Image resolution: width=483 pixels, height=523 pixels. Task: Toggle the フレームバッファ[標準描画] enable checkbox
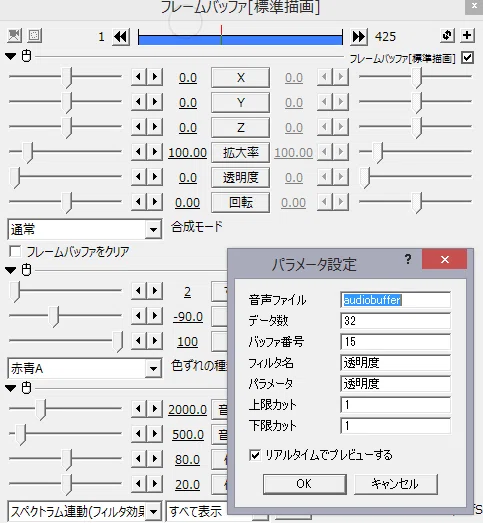tap(467, 58)
